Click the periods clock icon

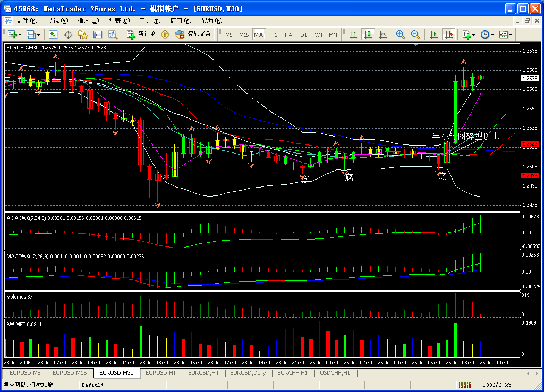click(484, 35)
